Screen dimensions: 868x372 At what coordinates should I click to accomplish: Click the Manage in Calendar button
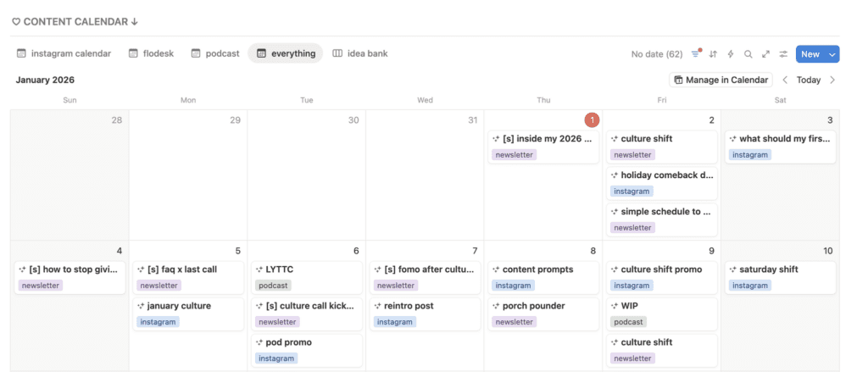click(721, 80)
